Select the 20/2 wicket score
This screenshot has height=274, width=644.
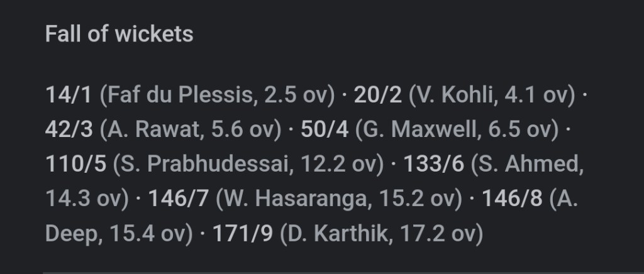pos(379,95)
